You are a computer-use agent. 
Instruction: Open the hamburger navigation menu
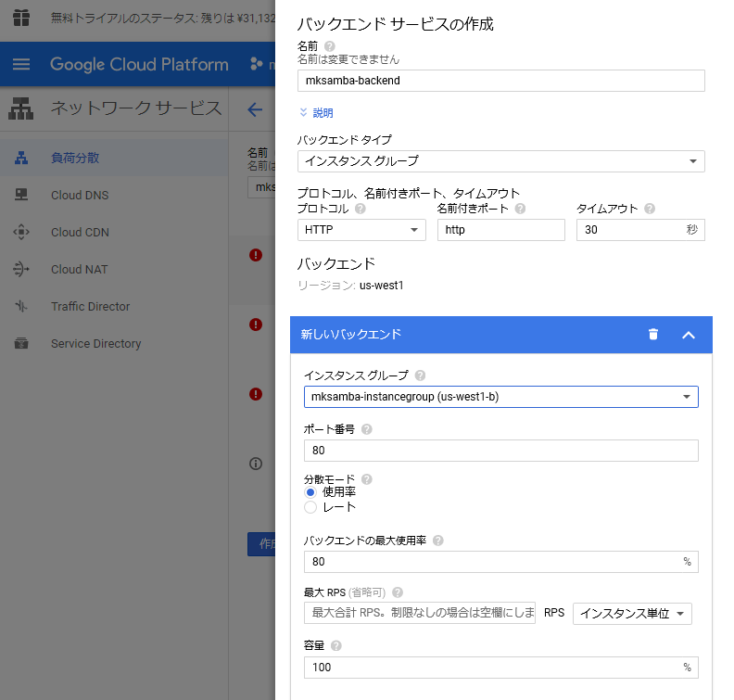(x=21, y=64)
